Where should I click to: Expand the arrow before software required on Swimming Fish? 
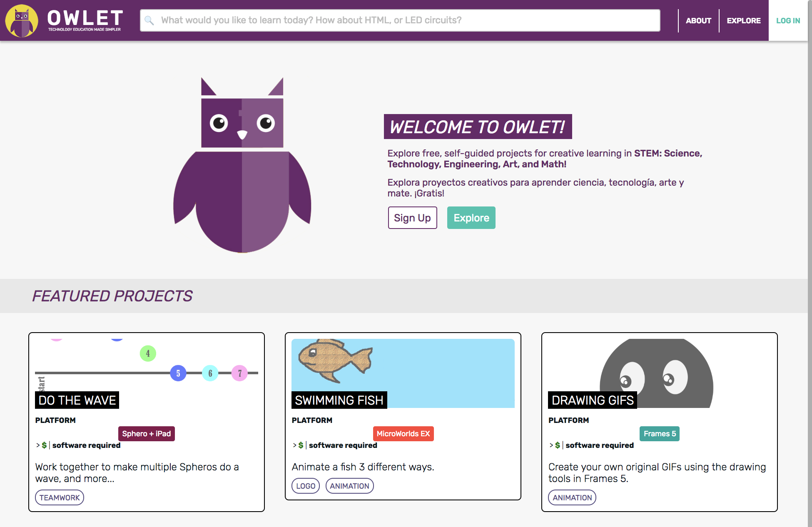pos(294,445)
